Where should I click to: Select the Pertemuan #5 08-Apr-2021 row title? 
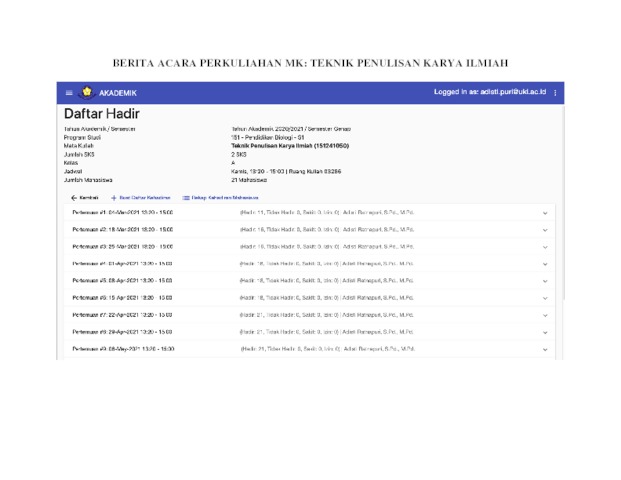(x=123, y=282)
